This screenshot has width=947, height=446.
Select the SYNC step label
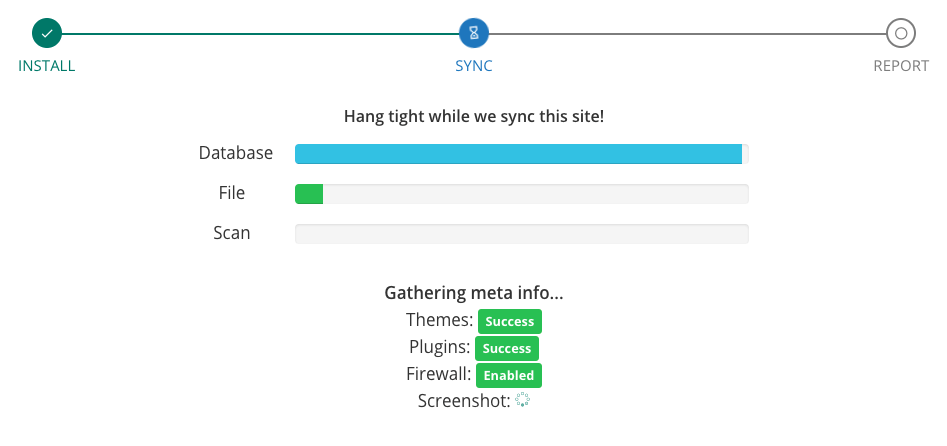tap(474, 66)
